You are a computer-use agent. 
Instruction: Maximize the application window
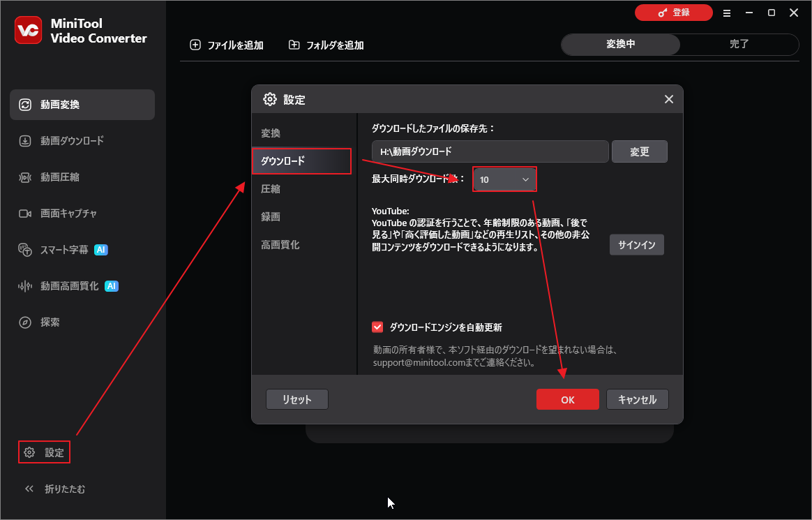pyautogui.click(x=771, y=13)
